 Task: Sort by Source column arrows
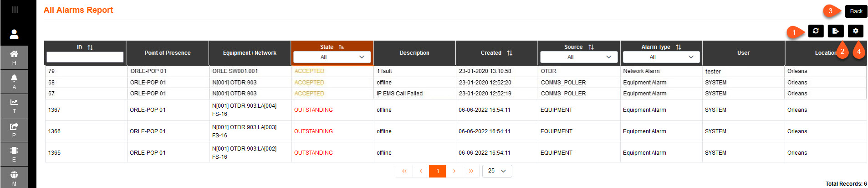point(591,47)
